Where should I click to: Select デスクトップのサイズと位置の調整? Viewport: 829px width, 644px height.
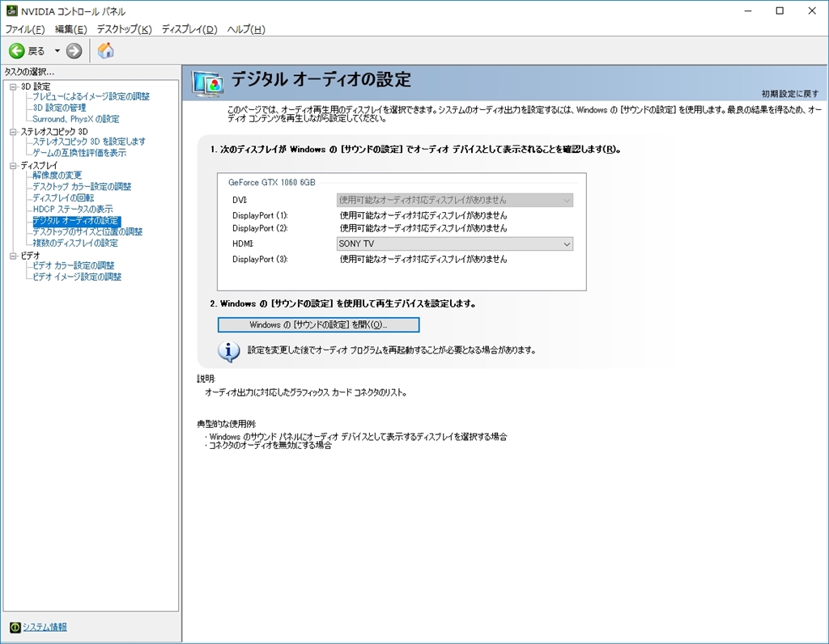[87, 231]
